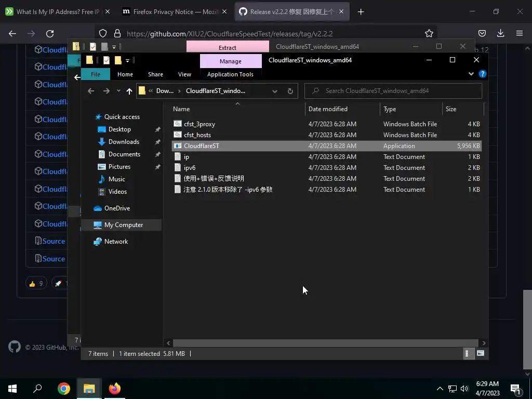Save to Pocket icon in Firefox
Image resolution: width=532 pixels, height=399 pixels.
(482, 33)
